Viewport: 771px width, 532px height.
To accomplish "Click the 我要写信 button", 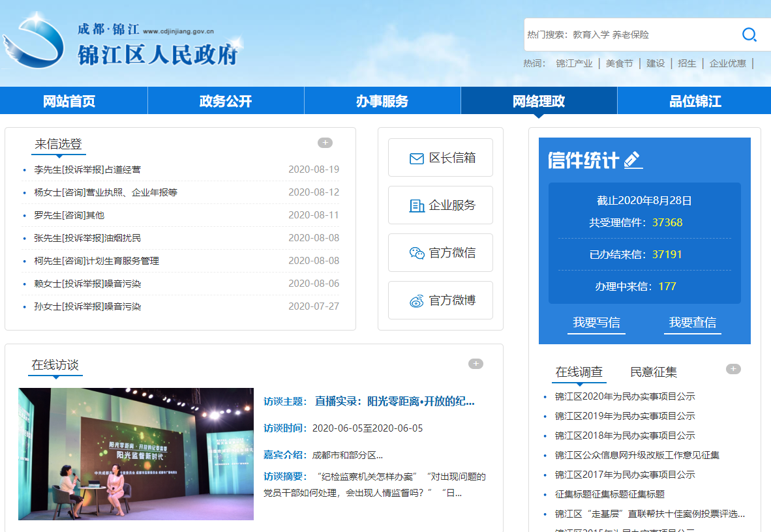I will [596, 323].
